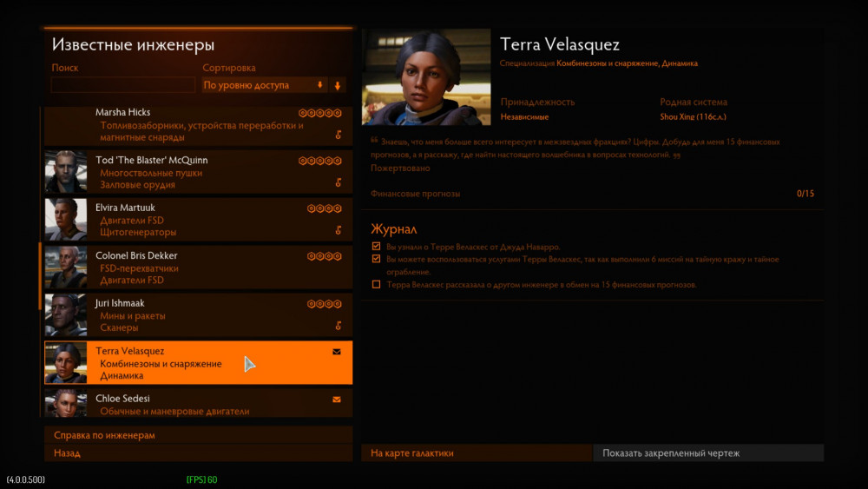Click the envelope icon on Terra Velasquez row
The image size is (868, 489).
coord(337,352)
